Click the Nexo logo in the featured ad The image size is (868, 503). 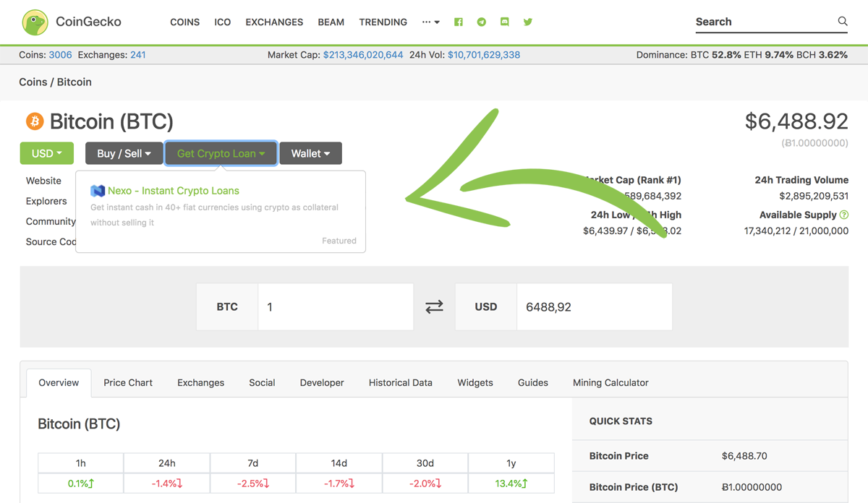[x=97, y=191]
